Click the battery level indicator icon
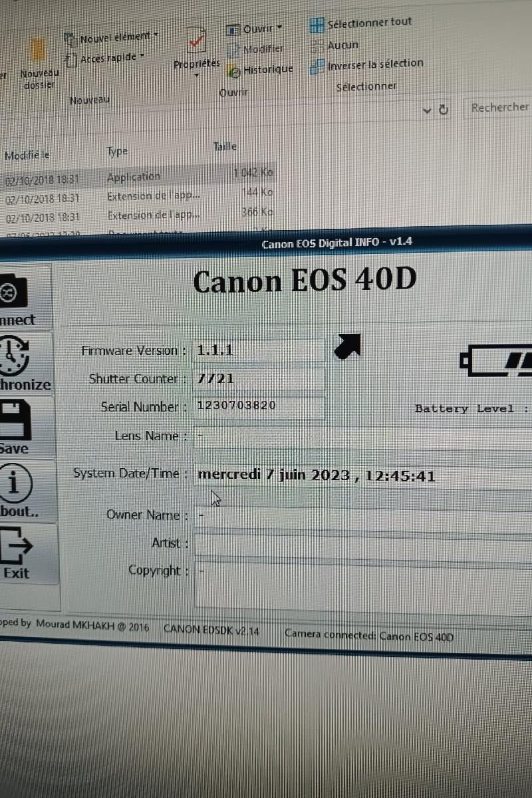 tap(495, 360)
